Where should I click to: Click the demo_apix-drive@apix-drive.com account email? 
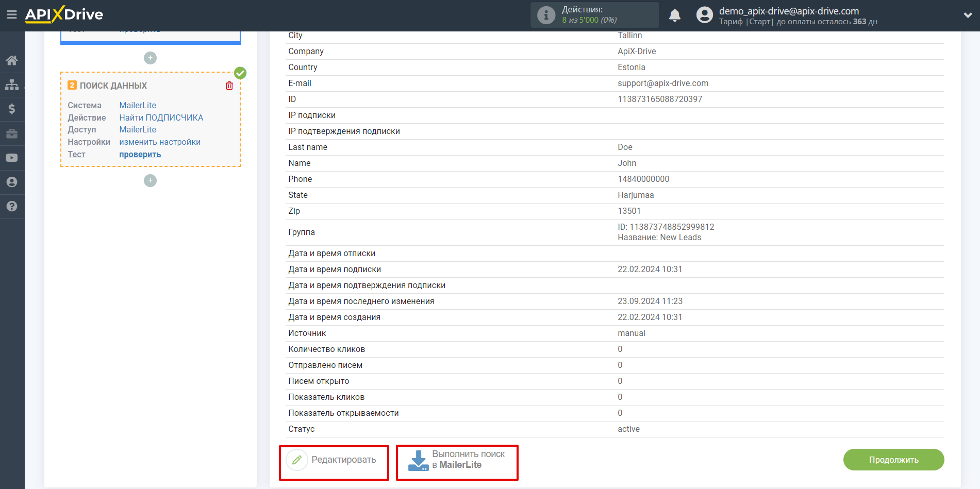789,11
